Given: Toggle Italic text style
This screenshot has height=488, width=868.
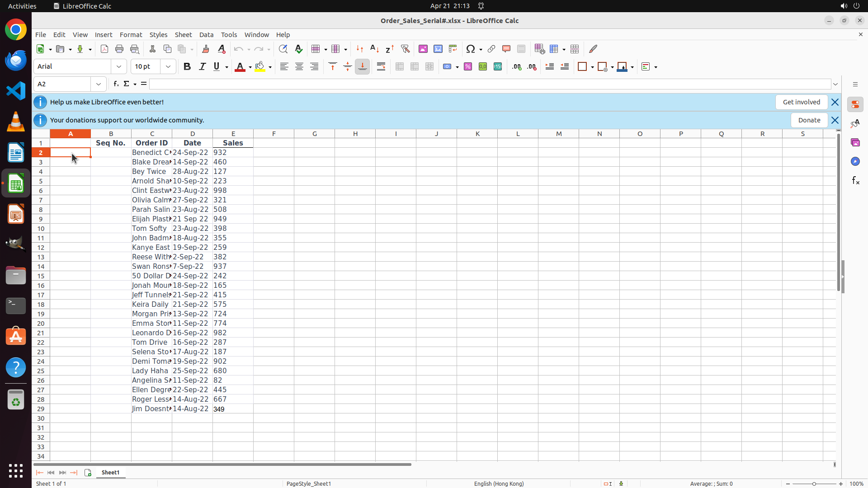Looking at the screenshot, I should [x=202, y=67].
